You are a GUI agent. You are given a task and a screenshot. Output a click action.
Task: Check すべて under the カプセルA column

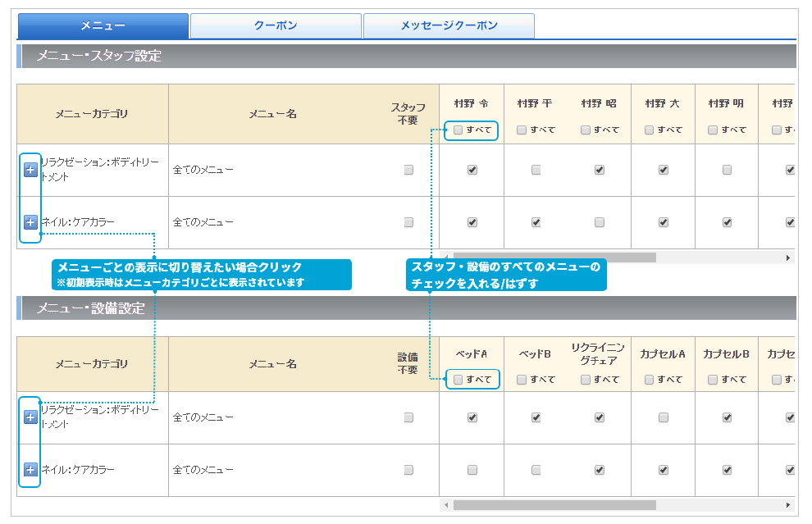(649, 380)
